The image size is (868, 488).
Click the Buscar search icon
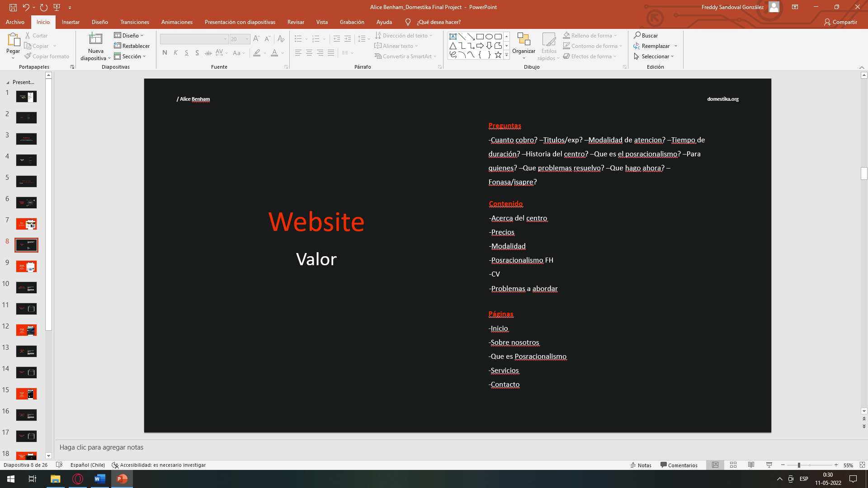point(637,35)
